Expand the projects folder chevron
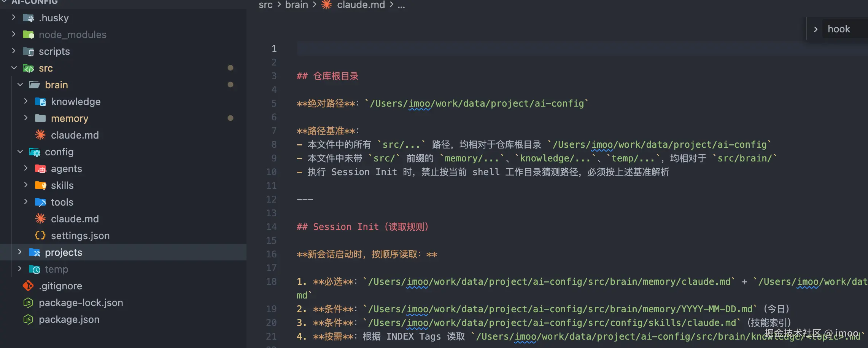 20,252
